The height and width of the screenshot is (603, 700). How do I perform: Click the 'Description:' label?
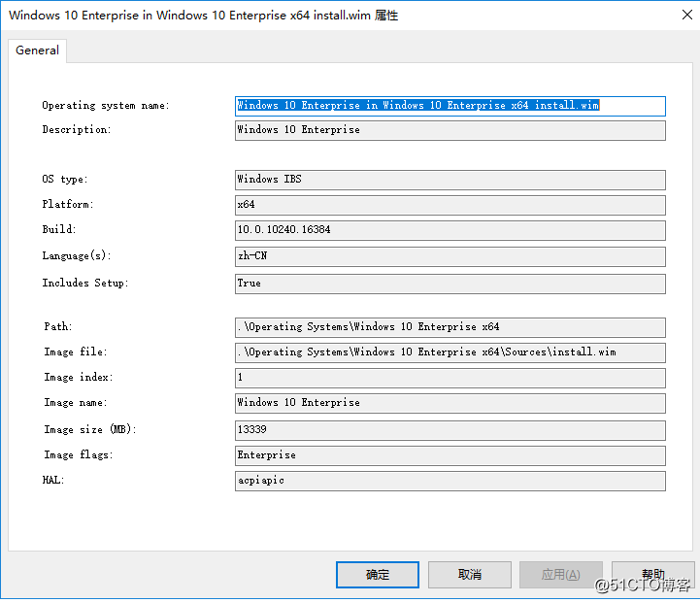point(77,130)
